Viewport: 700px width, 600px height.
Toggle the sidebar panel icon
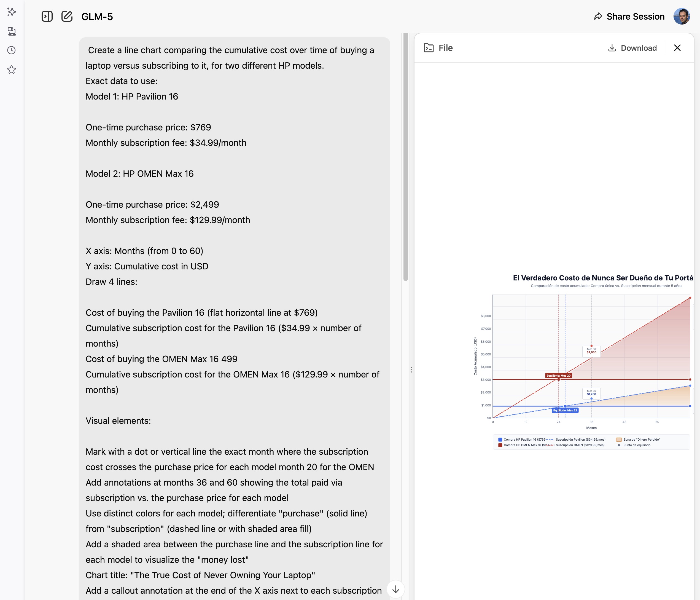click(47, 17)
